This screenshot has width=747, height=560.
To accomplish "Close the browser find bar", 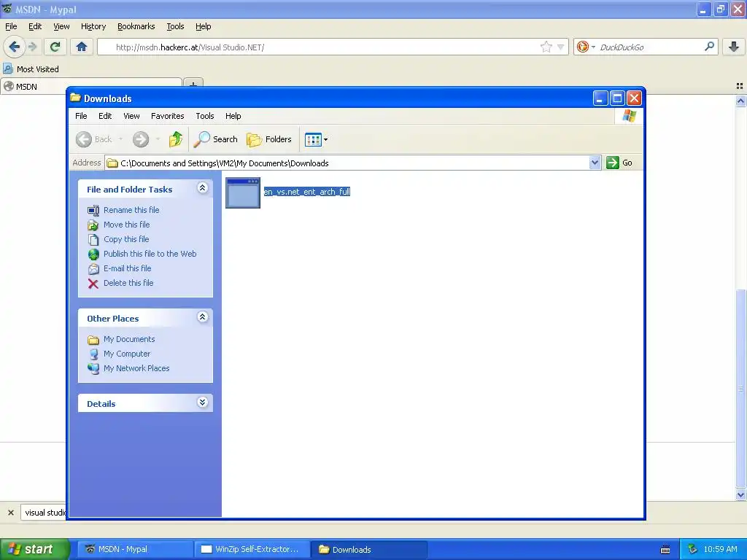I will click(11, 513).
